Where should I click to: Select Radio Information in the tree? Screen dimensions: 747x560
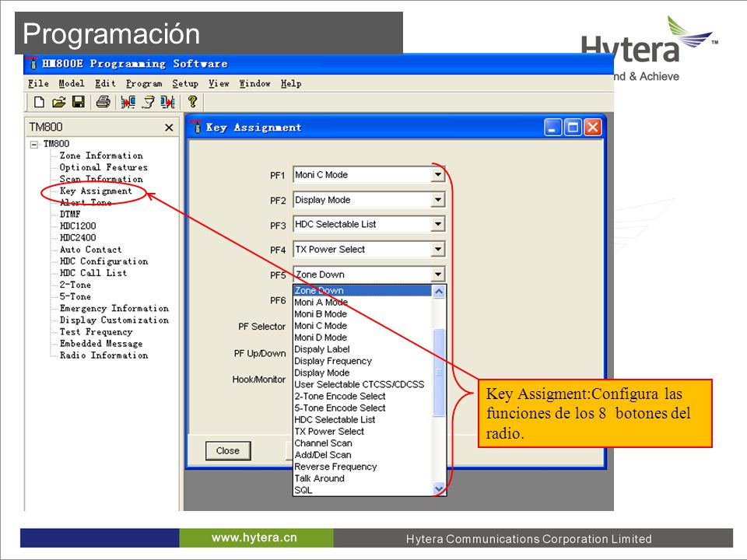click(103, 355)
